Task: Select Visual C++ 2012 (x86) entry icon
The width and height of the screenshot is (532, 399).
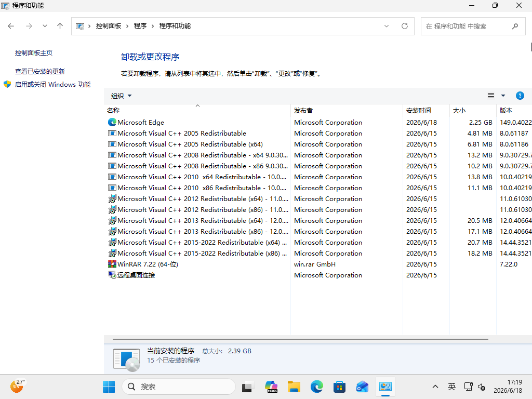Action: pyautogui.click(x=112, y=210)
